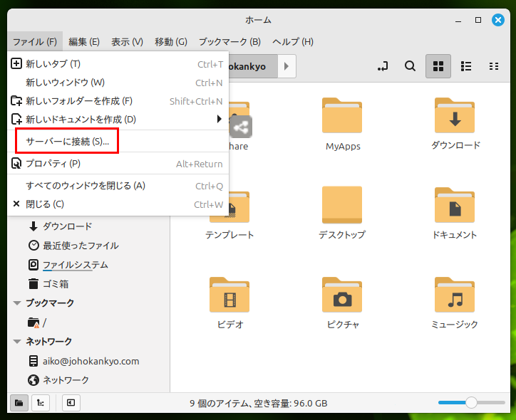This screenshot has height=420, width=516.
Task: Switch to icon grid view
Action: (438, 66)
